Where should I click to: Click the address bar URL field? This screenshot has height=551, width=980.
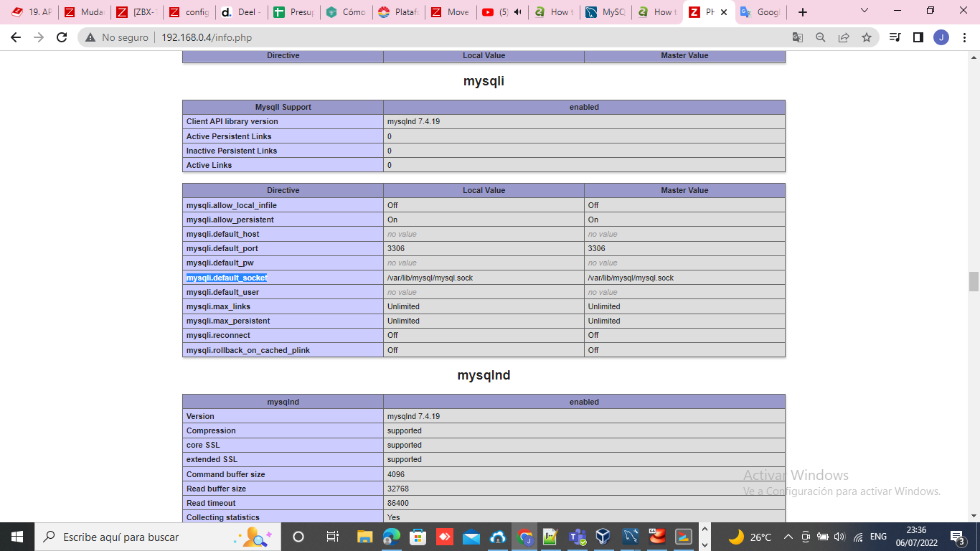pyautogui.click(x=430, y=37)
